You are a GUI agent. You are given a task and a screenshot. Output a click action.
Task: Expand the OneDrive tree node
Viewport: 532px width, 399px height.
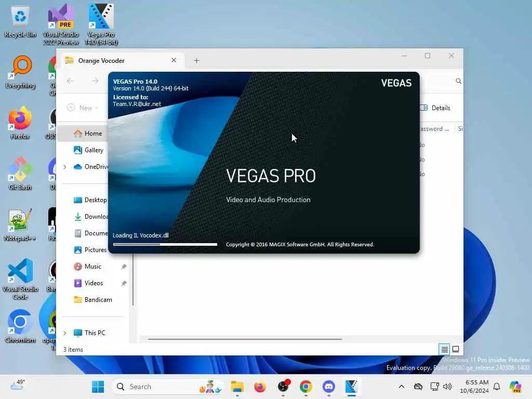pyautogui.click(x=65, y=167)
